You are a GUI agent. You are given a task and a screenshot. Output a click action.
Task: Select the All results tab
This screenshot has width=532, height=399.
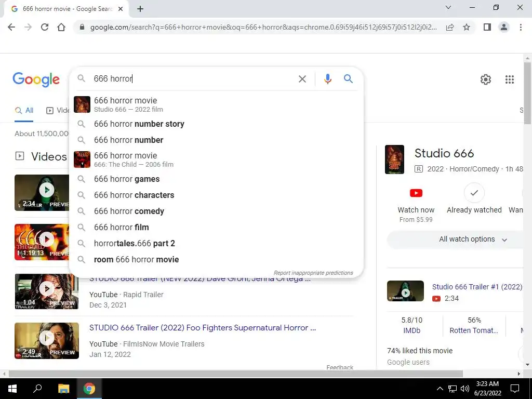pos(24,111)
